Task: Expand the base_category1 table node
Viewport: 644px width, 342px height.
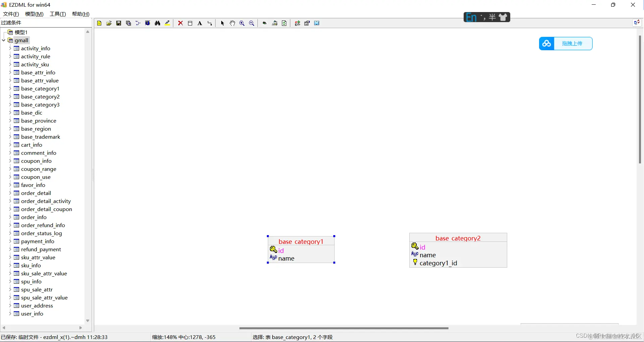Action: click(10, 88)
